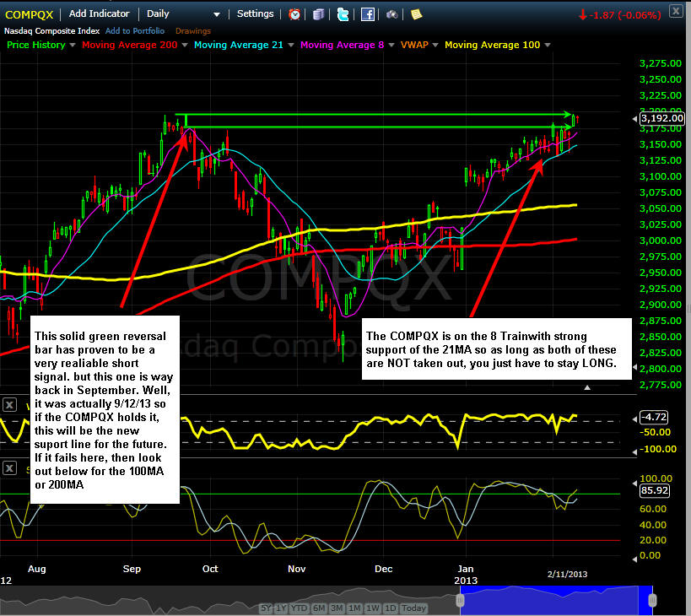
Task: Click the -4.72 indicator value label
Action: tap(654, 417)
